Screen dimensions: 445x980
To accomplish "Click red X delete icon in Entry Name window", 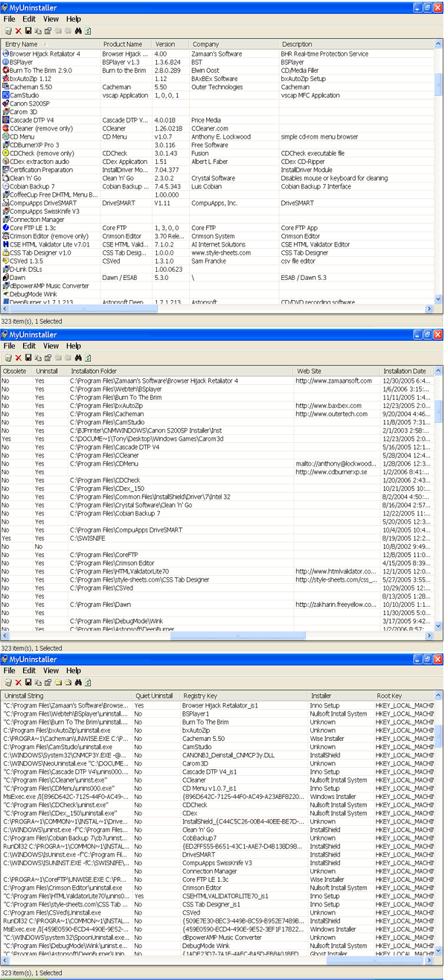I will [19, 31].
